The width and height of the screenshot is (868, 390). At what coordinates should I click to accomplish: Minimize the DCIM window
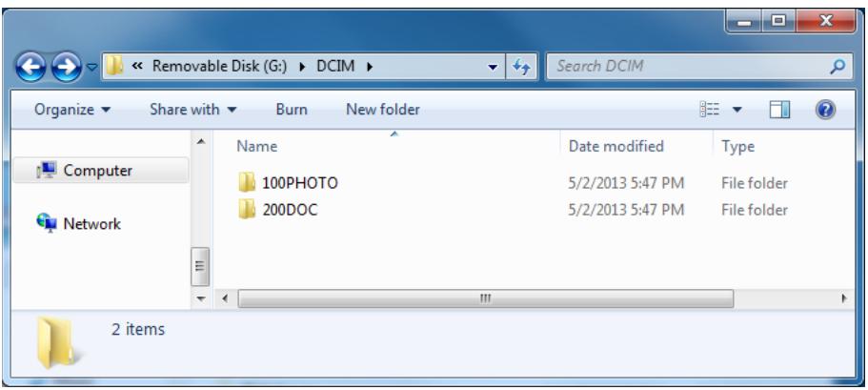point(744,22)
